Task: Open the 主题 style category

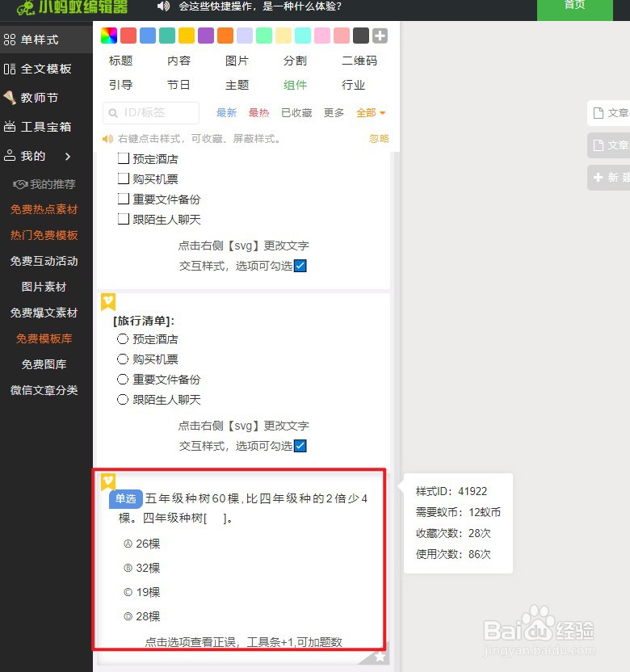Action: (x=237, y=85)
